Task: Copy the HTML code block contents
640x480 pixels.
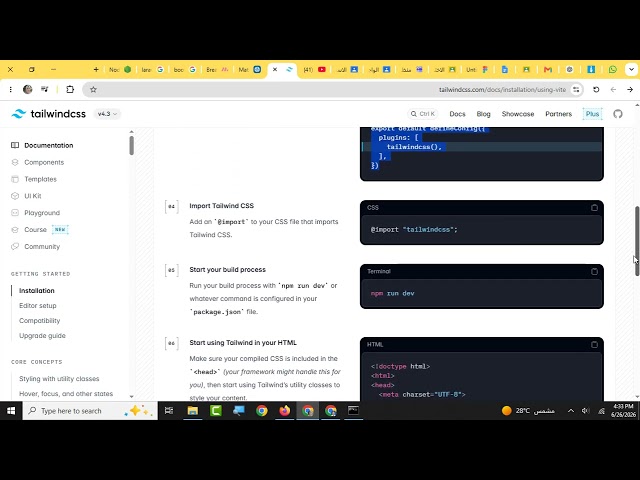Action: [594, 344]
